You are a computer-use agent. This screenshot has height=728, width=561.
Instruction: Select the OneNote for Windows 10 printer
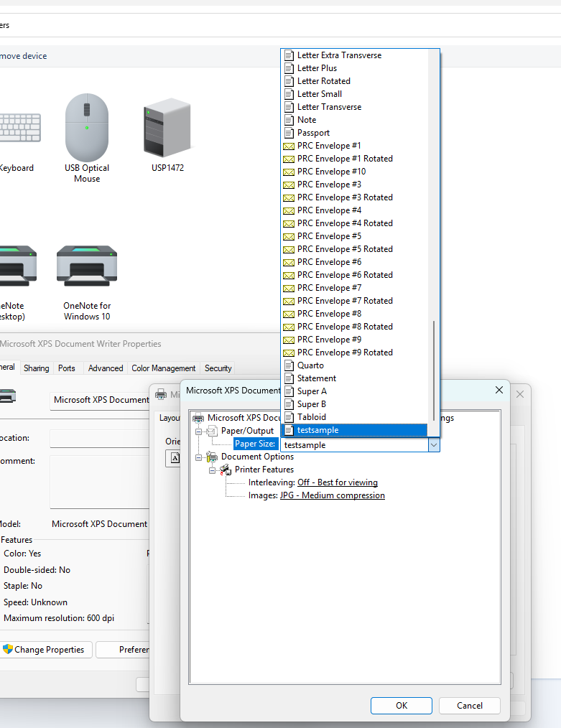[87, 266]
